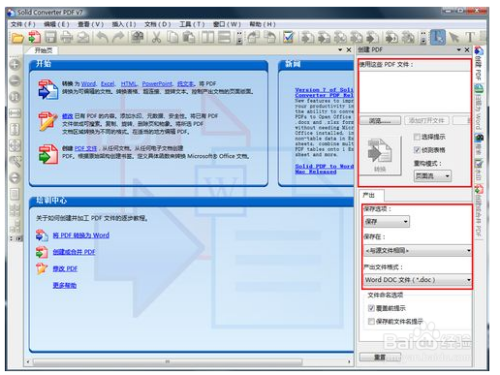Image resolution: width=500 pixels, height=375 pixels.
Task: Click the fit width icon in left sidebar
Action: pos(15,113)
